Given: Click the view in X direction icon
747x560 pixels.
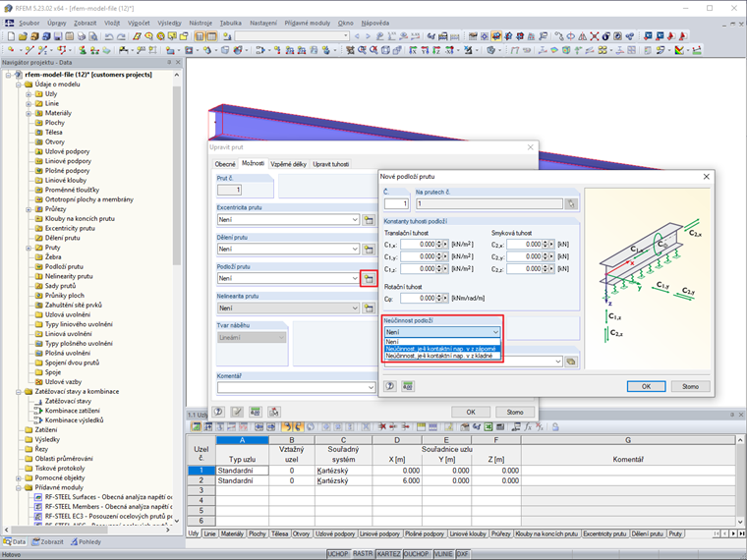Looking at the screenshot, I should 413,50.
